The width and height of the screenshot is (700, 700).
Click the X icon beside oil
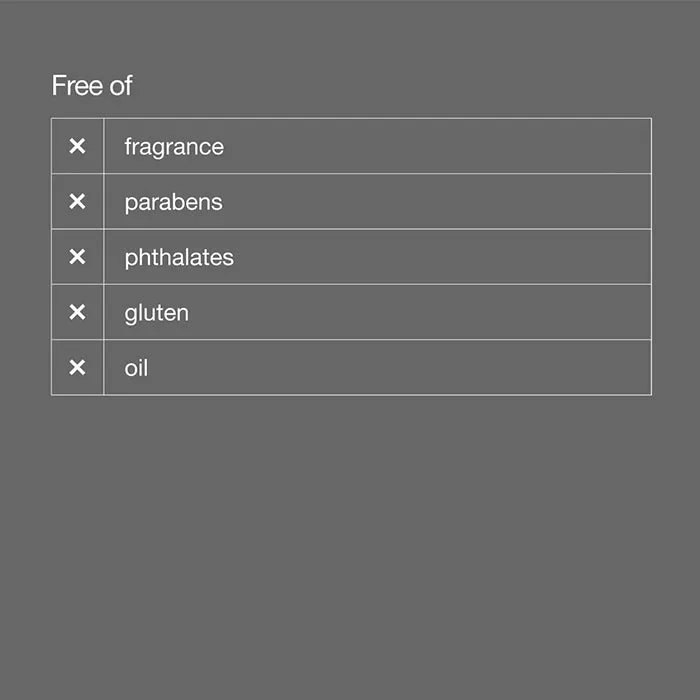[x=77, y=367]
